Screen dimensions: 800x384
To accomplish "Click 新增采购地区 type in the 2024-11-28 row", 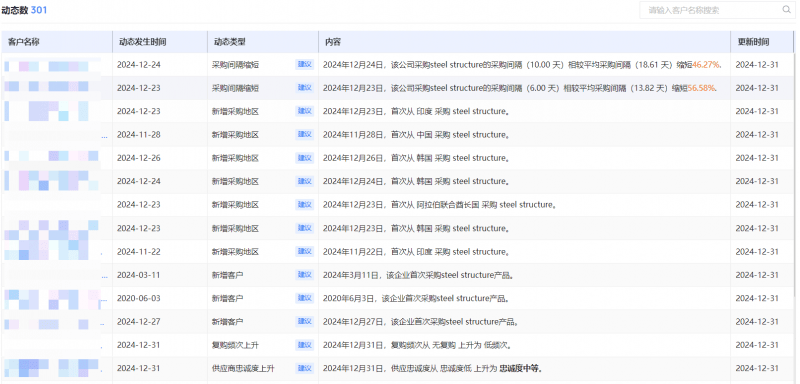I will [x=235, y=135].
